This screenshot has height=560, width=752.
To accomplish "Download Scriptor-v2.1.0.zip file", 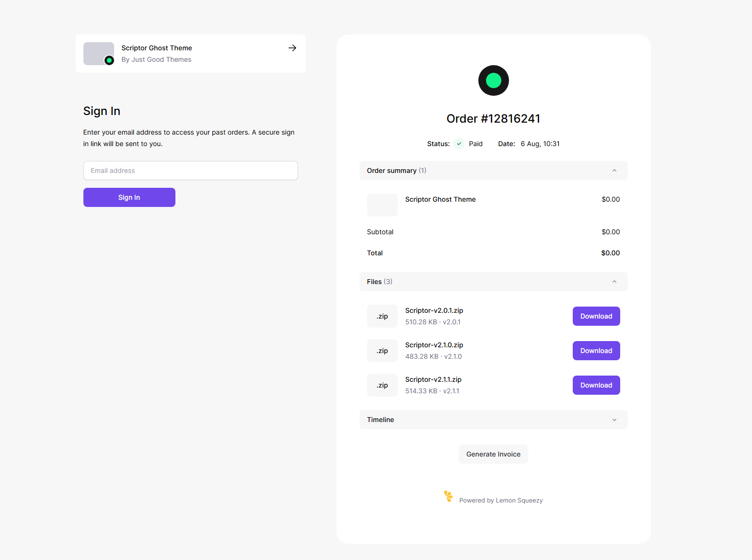I will [x=596, y=351].
